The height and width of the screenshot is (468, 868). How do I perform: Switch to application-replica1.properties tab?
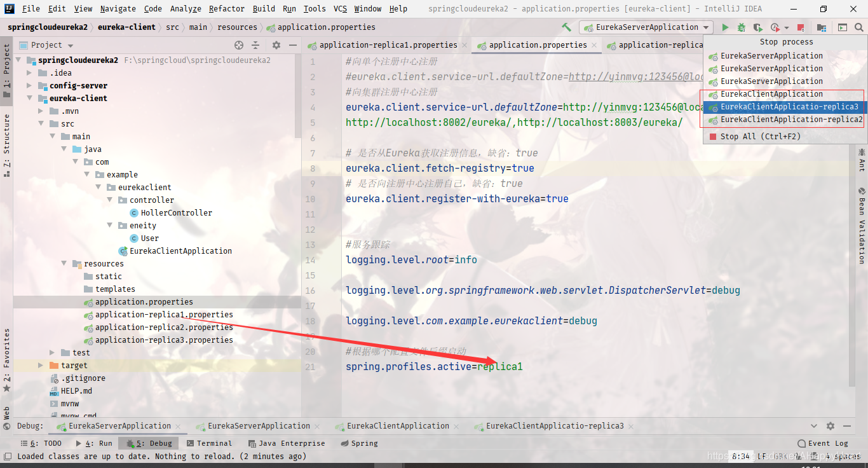coord(384,45)
